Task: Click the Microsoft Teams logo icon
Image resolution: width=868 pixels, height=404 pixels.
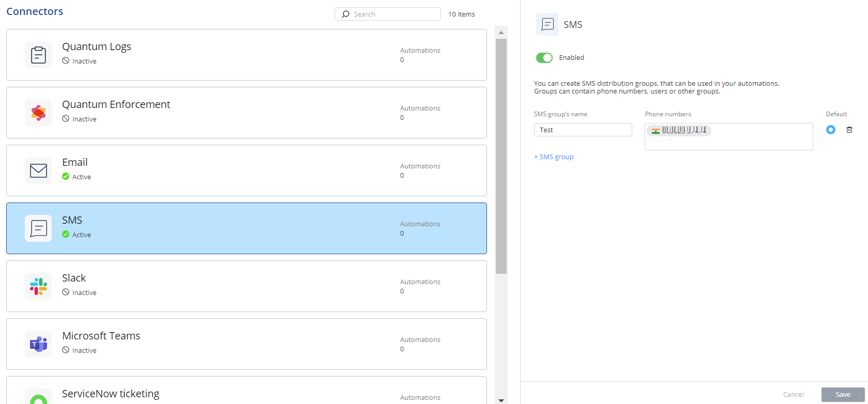Action: 38,344
